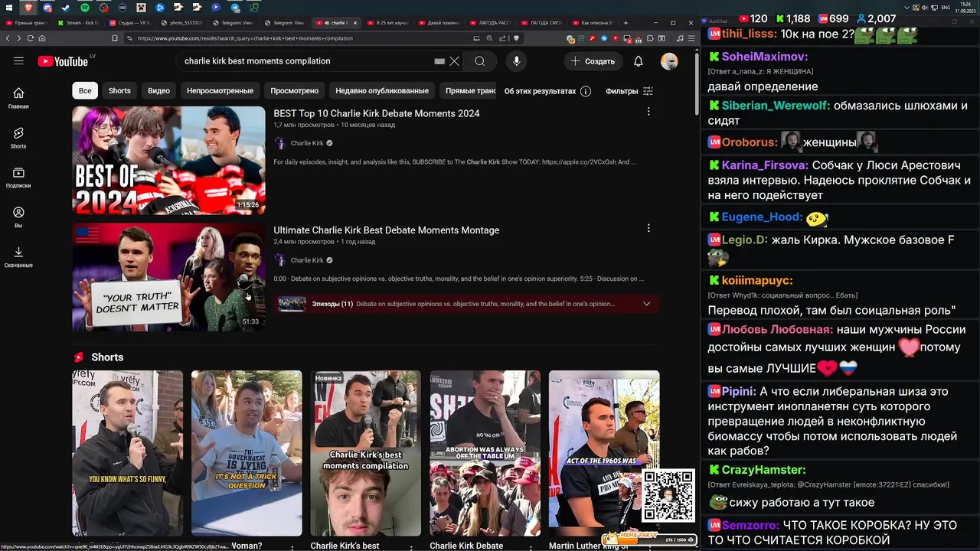Open the zoom magnifier in the address bar
This screenshot has width=980, height=551.
point(488,38)
